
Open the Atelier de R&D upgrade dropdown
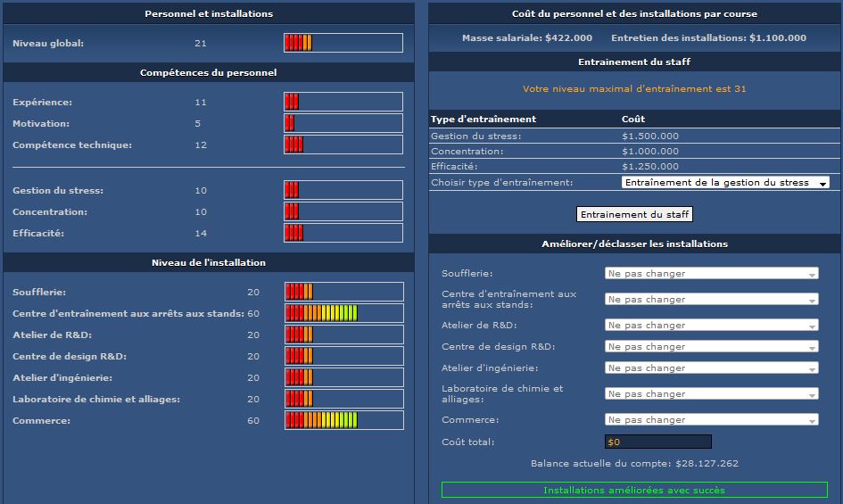tap(711, 325)
